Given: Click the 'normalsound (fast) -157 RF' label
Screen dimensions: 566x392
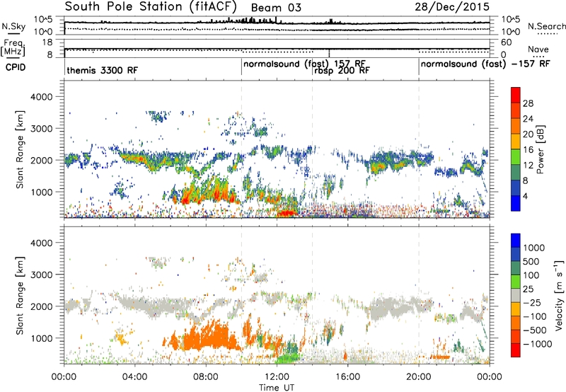Looking at the screenshot, I should tap(485, 64).
